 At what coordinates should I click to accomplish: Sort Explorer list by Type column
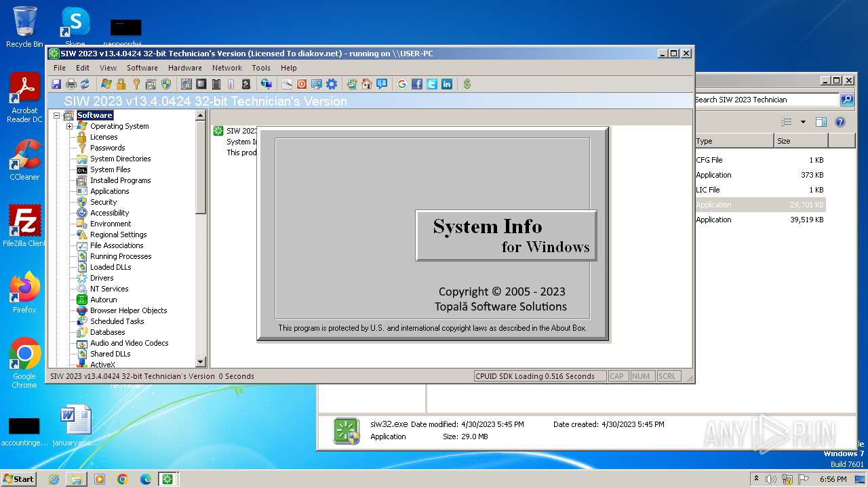[734, 141]
